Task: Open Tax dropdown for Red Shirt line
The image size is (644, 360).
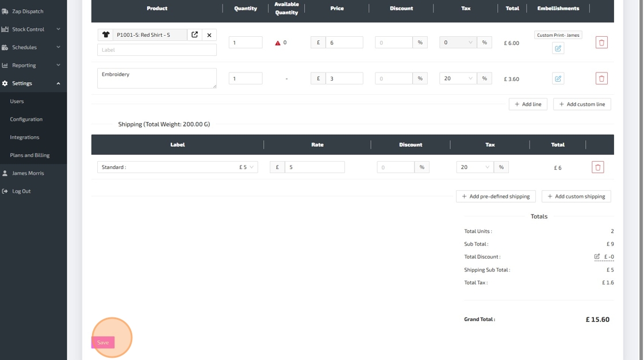Action: (458, 43)
